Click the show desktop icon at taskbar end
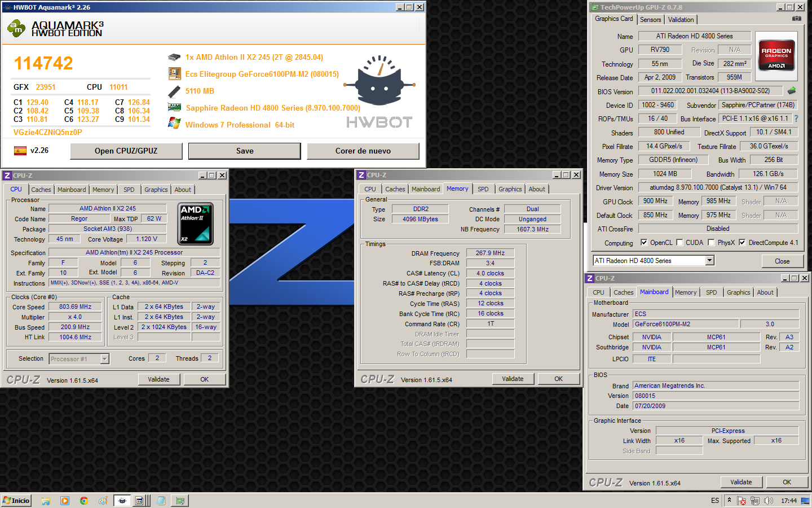The height and width of the screenshot is (508, 812). click(x=805, y=501)
